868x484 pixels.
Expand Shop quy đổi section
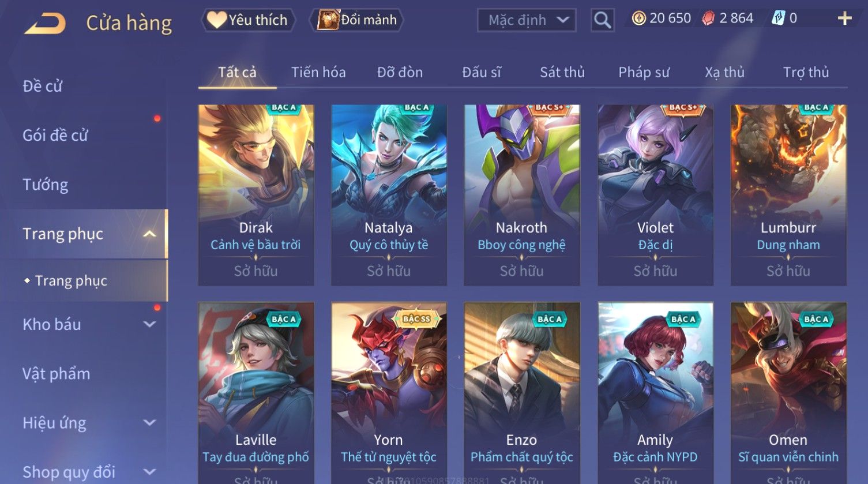(x=149, y=472)
